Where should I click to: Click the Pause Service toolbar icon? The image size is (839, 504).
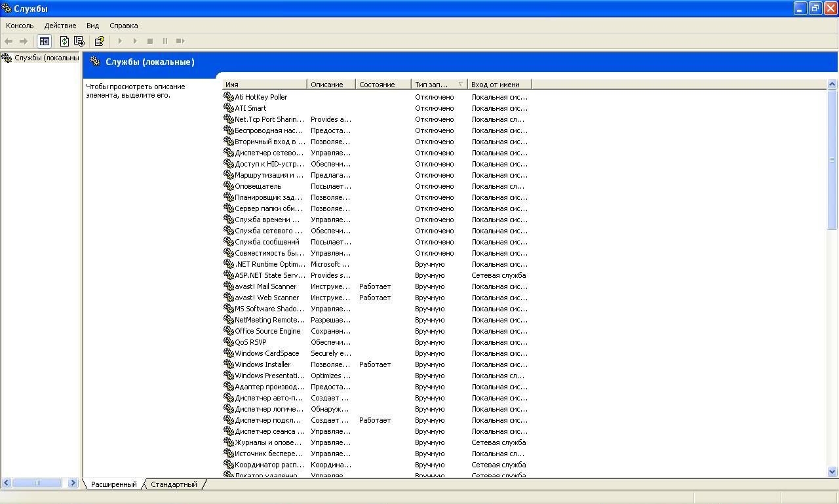click(165, 41)
